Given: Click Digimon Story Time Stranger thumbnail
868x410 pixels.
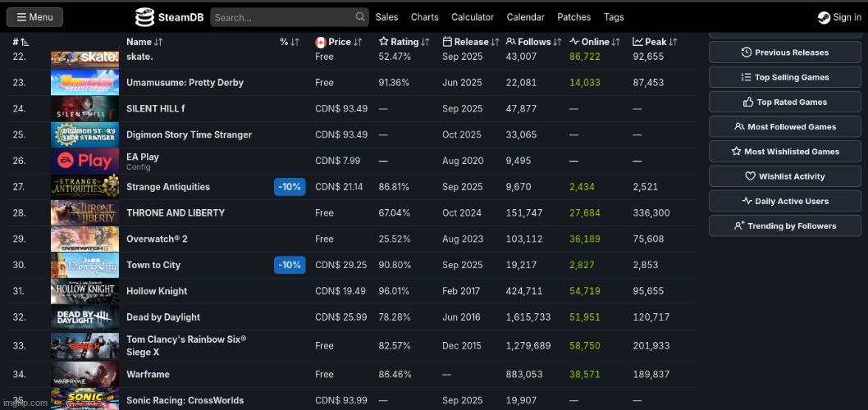Looking at the screenshot, I should point(85,134).
